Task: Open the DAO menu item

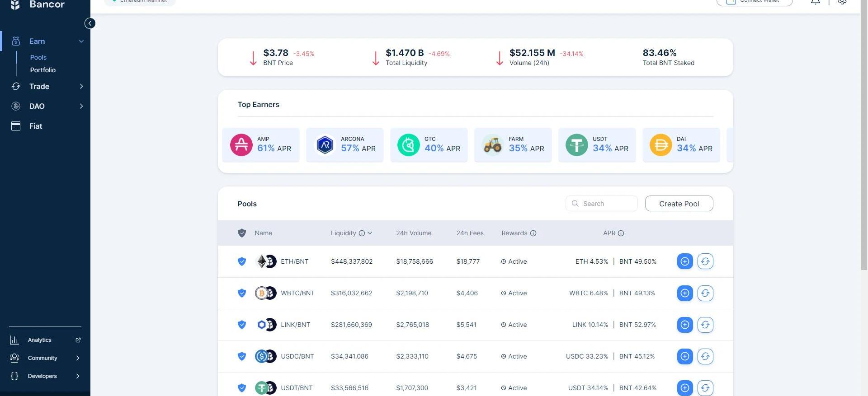Action: click(x=45, y=106)
